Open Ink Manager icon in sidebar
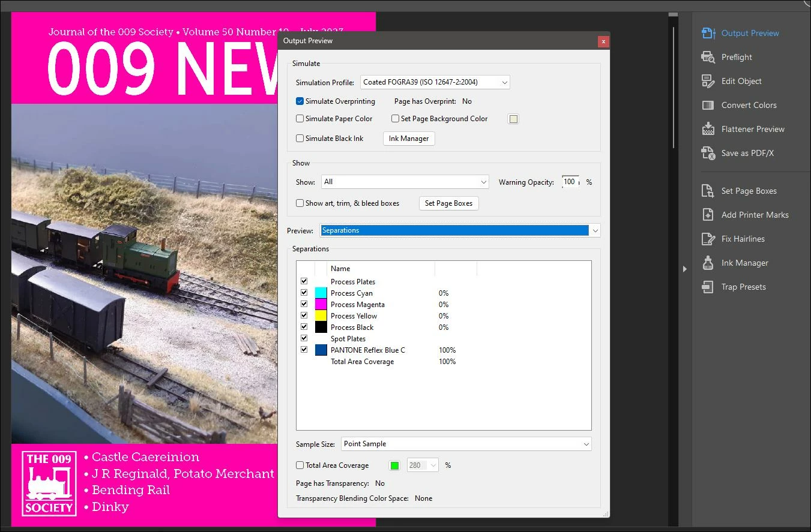This screenshot has height=532, width=811. pos(708,263)
